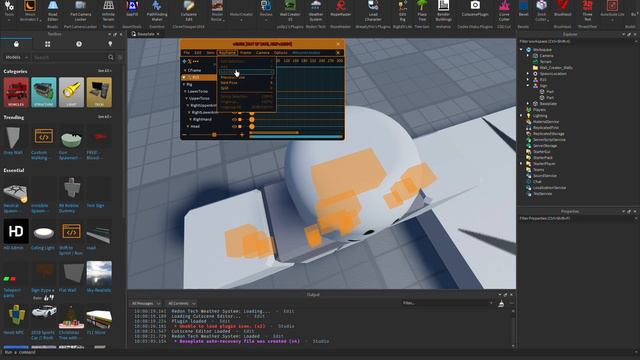Switch Toolbox to the Inventory grid tab
This screenshot has height=360, width=640.
click(47, 44)
